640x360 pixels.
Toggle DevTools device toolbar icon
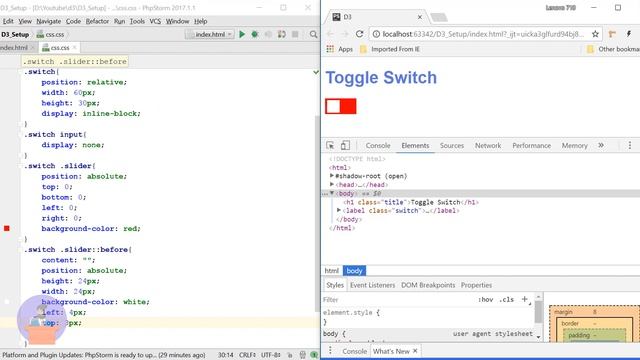click(345, 145)
